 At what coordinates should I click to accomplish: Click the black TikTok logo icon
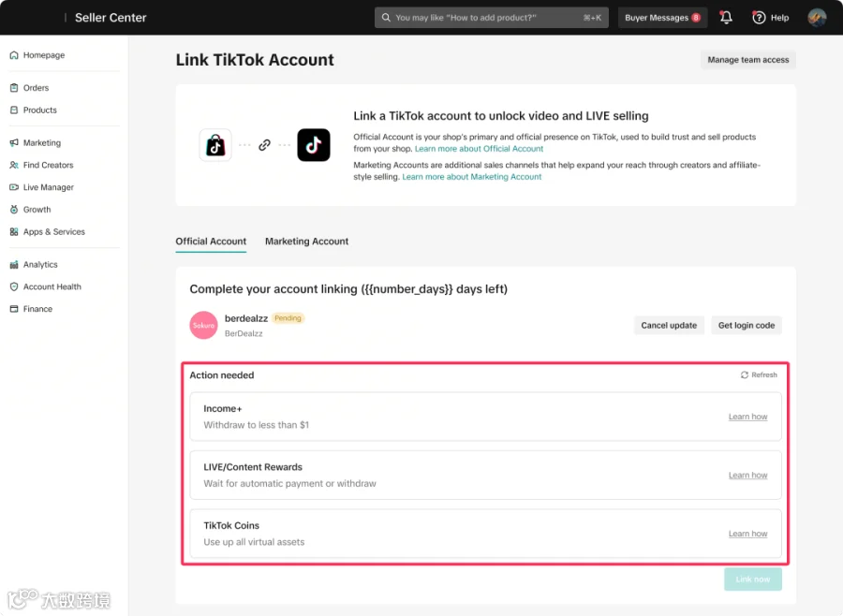pyautogui.click(x=314, y=145)
